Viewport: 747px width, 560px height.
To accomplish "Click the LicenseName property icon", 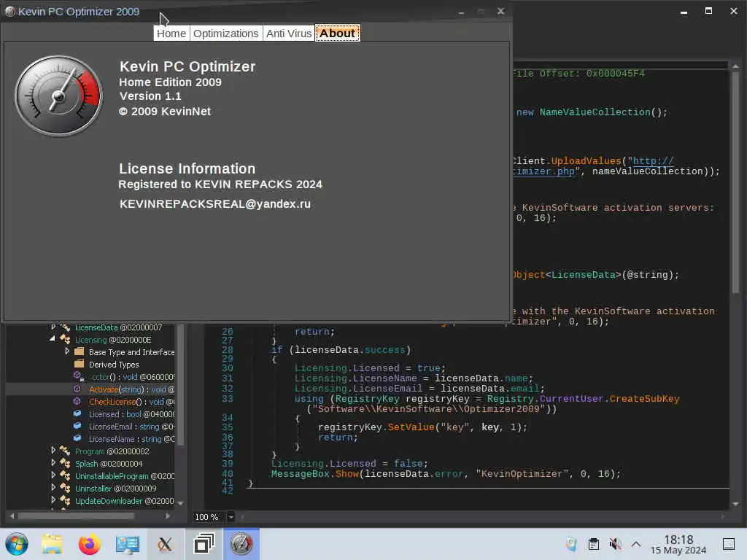I will pyautogui.click(x=77, y=438).
